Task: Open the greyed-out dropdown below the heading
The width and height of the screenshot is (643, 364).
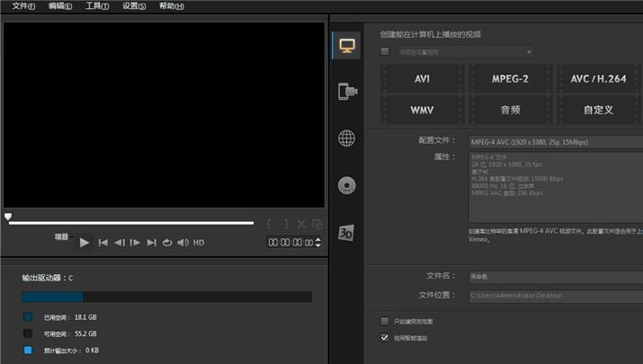Action: pos(466,52)
